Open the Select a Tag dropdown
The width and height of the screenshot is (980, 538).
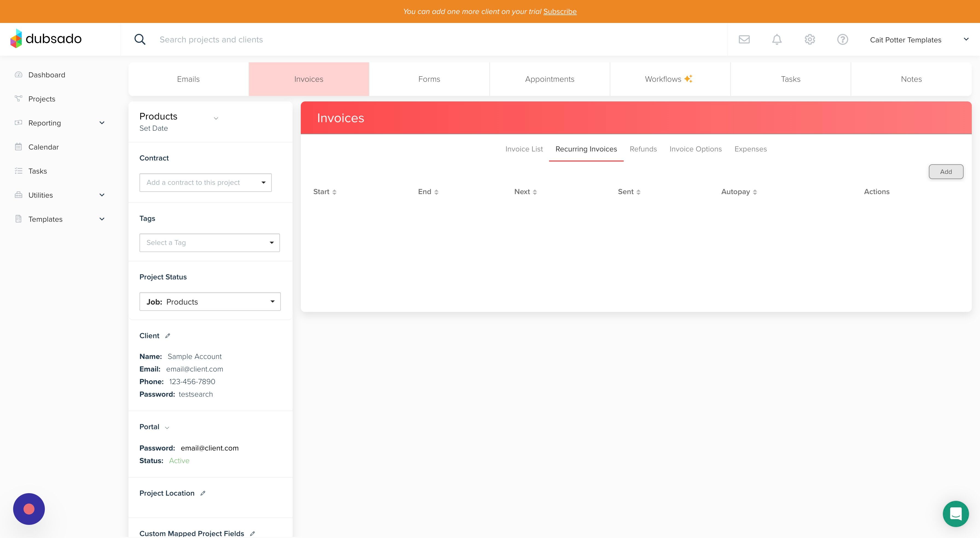(210, 243)
